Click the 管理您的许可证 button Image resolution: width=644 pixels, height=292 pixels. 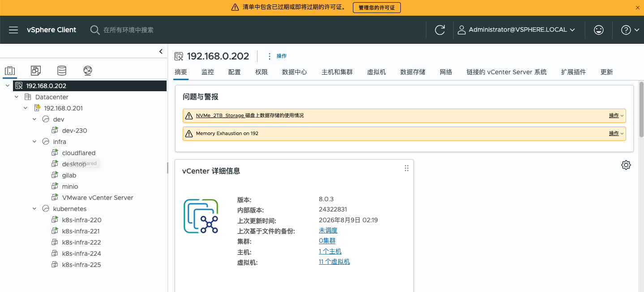[377, 8]
